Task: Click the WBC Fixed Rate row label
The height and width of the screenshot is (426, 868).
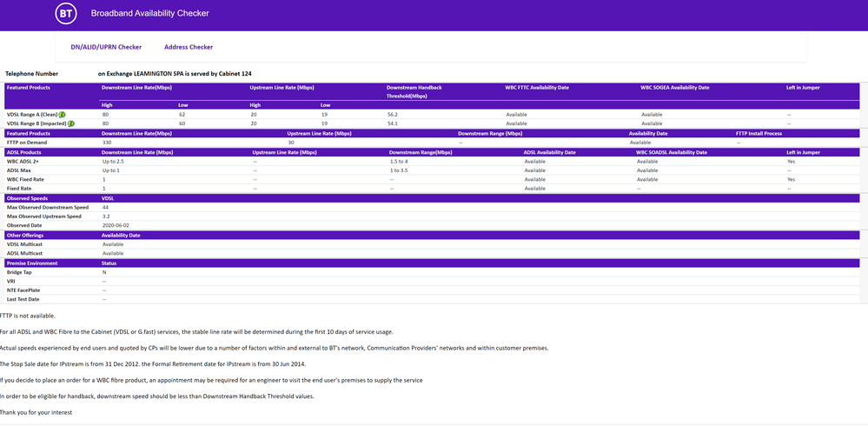Action: [25, 180]
